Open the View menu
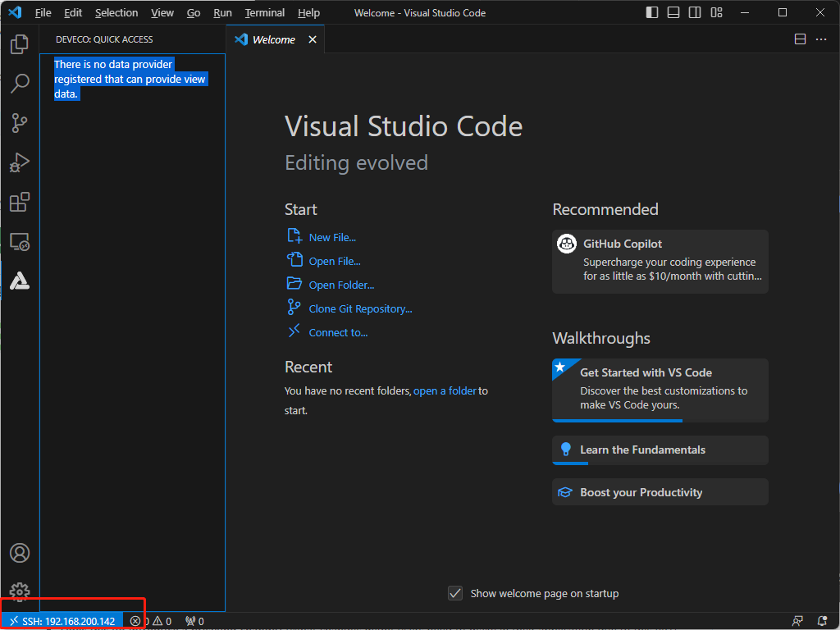 pos(162,13)
